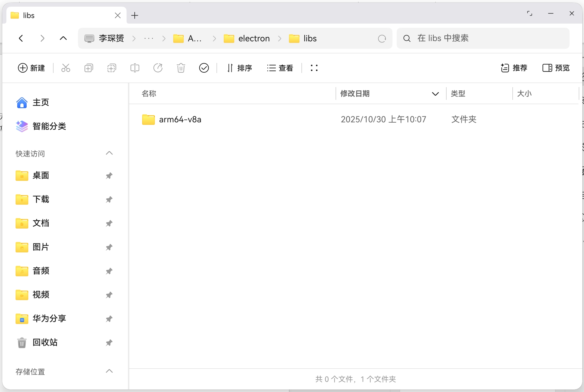Go to 李琛赟 root breadcrumb
This screenshot has height=392, width=584.
click(x=104, y=39)
